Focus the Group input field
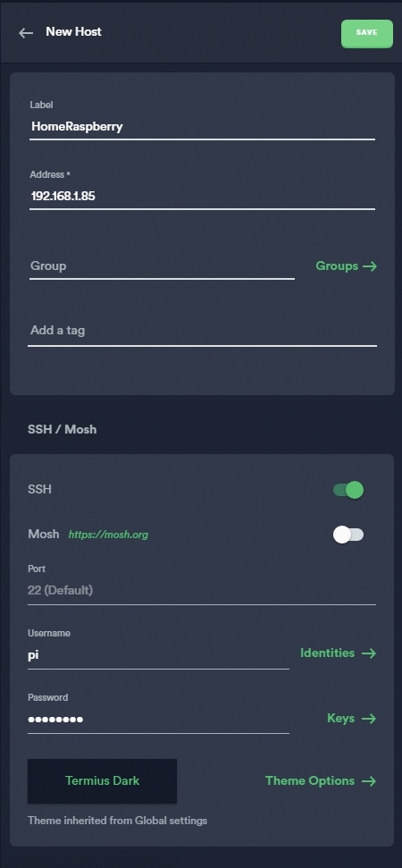 click(162, 266)
